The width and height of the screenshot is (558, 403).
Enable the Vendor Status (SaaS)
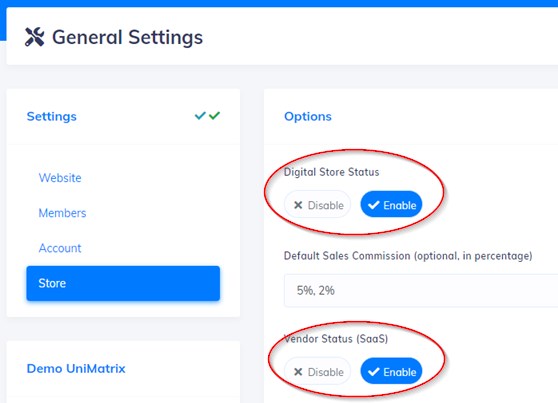391,371
